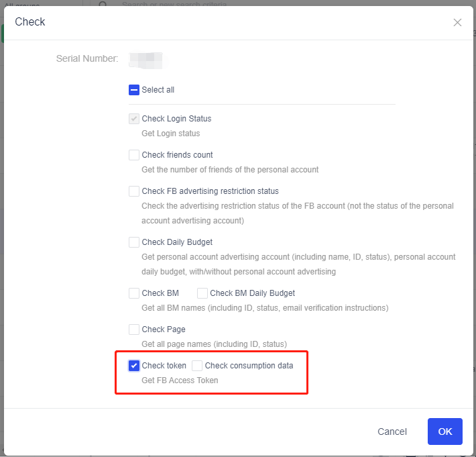
Task: Confirm with the blue OK button
Action: (x=444, y=431)
